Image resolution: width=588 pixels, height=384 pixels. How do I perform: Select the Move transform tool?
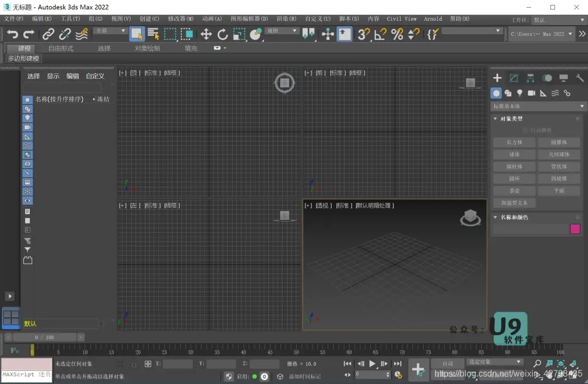click(206, 34)
